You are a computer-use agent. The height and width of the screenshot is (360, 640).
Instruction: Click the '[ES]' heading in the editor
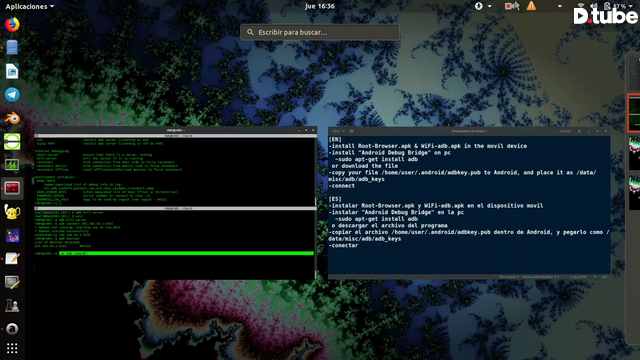coord(335,199)
